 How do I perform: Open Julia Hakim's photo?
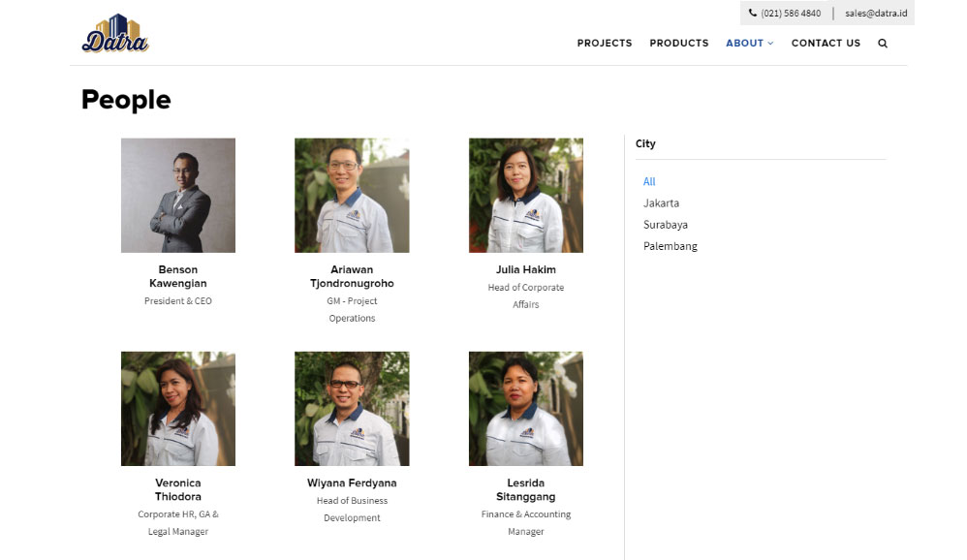click(x=525, y=195)
